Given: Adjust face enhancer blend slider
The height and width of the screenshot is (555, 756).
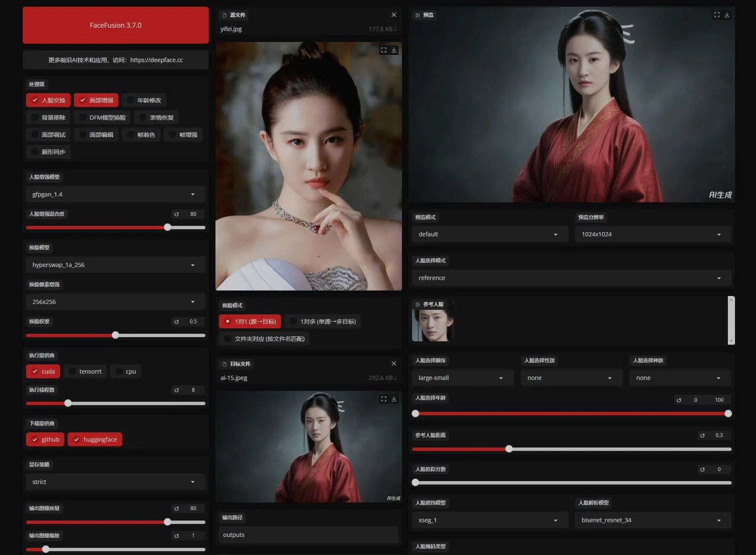Looking at the screenshot, I should 115,228.
